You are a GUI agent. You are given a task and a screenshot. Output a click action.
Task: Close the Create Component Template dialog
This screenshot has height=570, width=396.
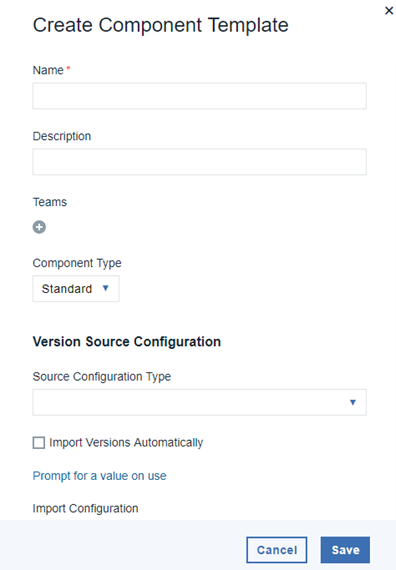(x=389, y=11)
